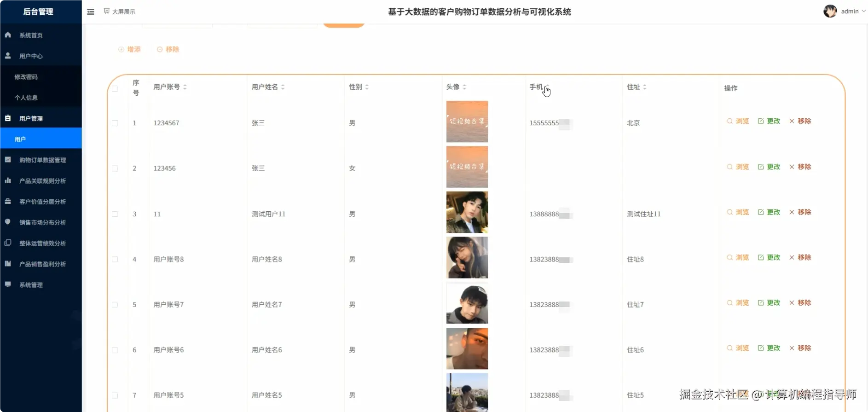Click 移除 for 测试用户11
Screen dimensions: 868x412
tap(800, 212)
